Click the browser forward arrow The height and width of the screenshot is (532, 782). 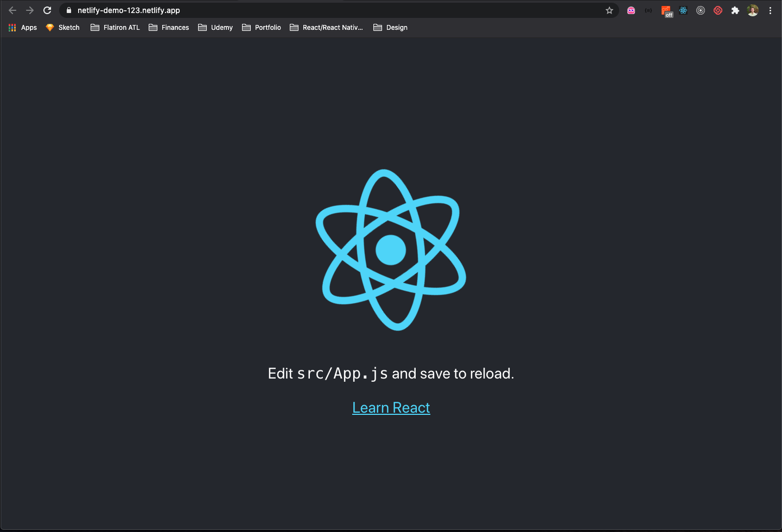pos(30,10)
